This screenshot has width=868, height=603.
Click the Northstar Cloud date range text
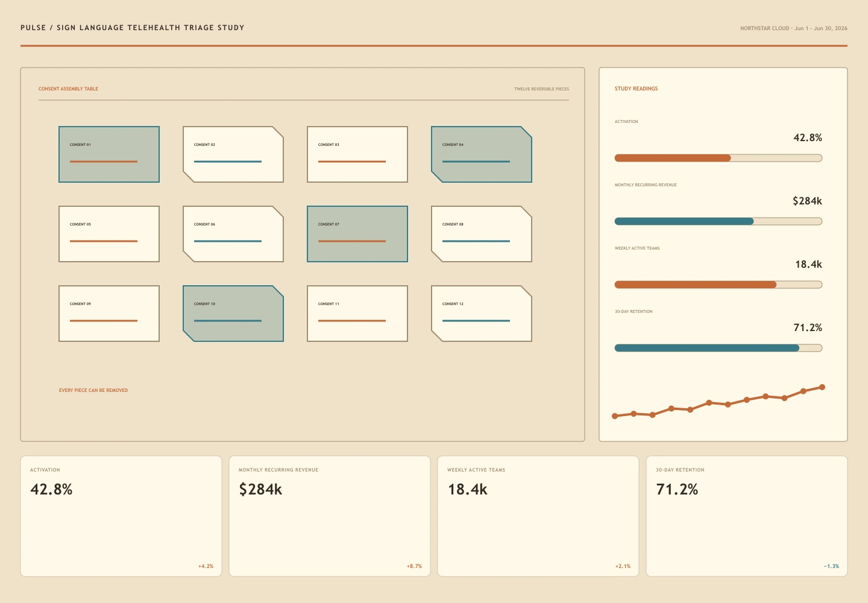pyautogui.click(x=794, y=28)
